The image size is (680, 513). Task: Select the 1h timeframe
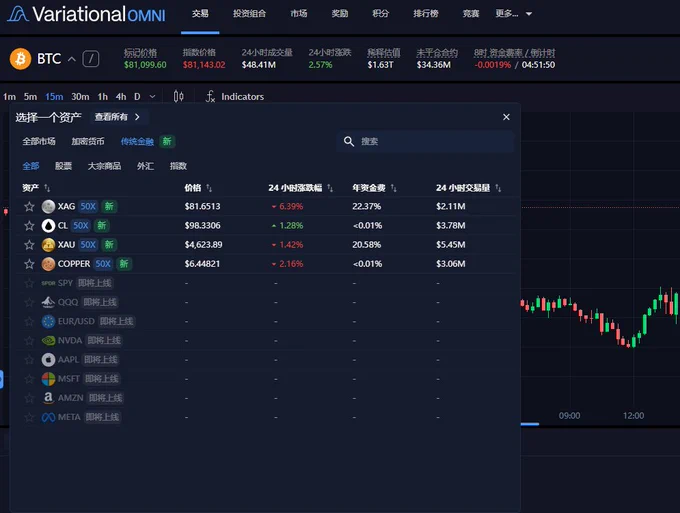103,96
